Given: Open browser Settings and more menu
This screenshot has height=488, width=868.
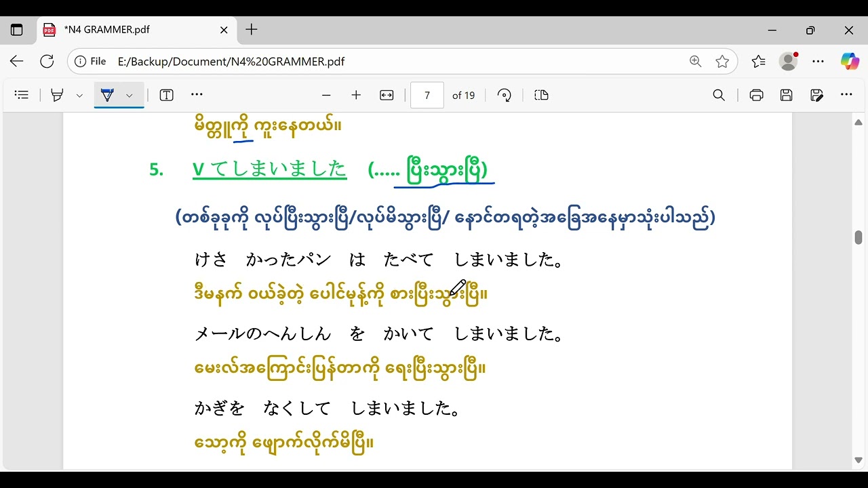Looking at the screenshot, I should 818,61.
